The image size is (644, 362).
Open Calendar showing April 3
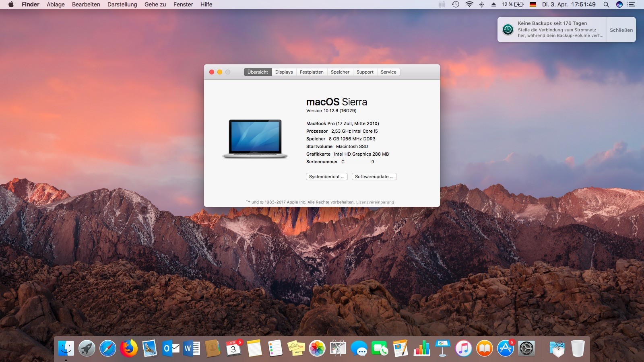(x=233, y=348)
